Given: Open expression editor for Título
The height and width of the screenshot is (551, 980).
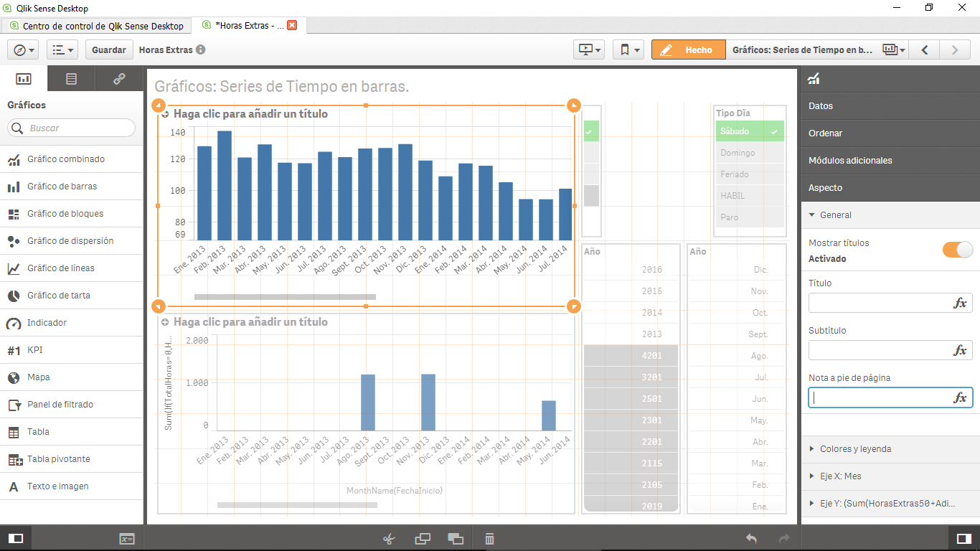Looking at the screenshot, I should 960,303.
